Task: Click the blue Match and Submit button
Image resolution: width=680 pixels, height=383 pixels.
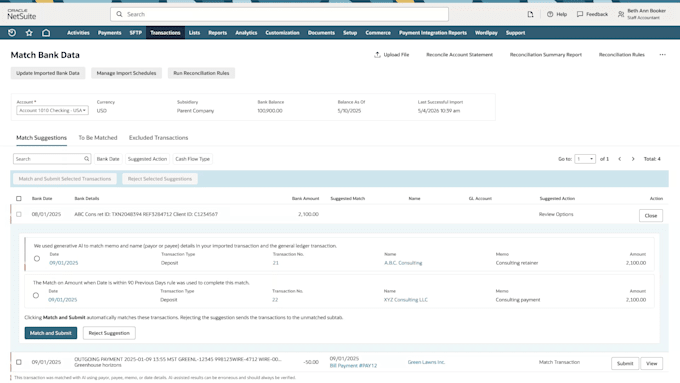Action: coord(51,333)
